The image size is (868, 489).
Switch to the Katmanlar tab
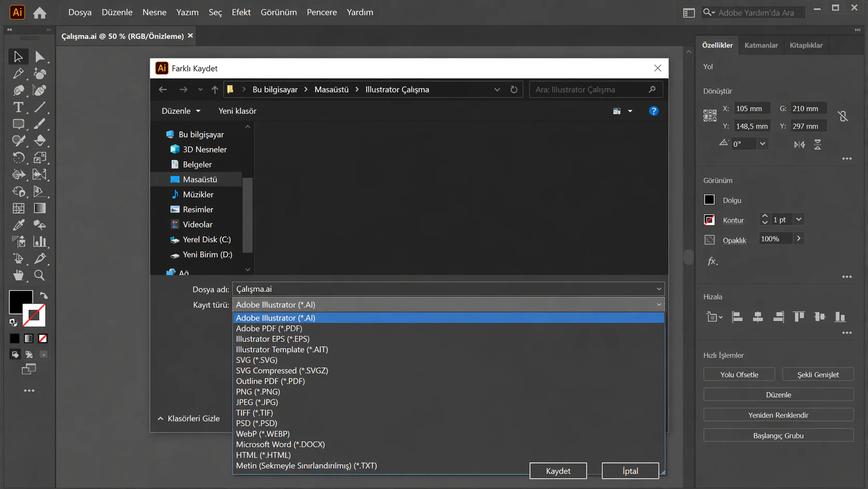[761, 45]
